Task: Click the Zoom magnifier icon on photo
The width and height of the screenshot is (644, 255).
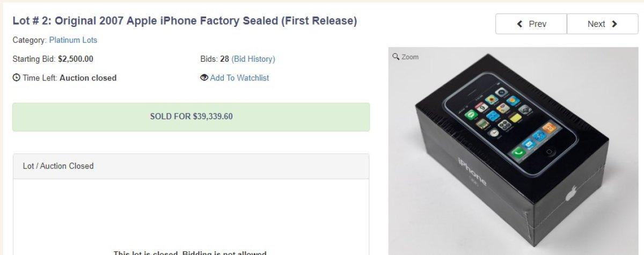Action: (396, 57)
